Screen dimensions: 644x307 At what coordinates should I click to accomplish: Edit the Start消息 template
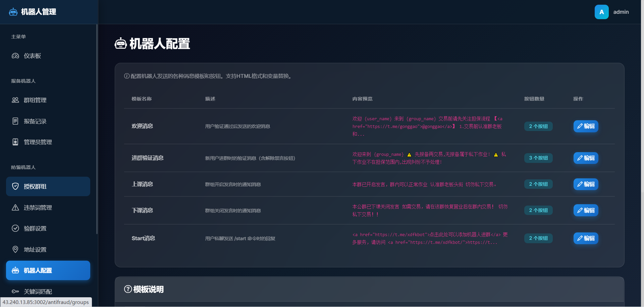coord(586,238)
